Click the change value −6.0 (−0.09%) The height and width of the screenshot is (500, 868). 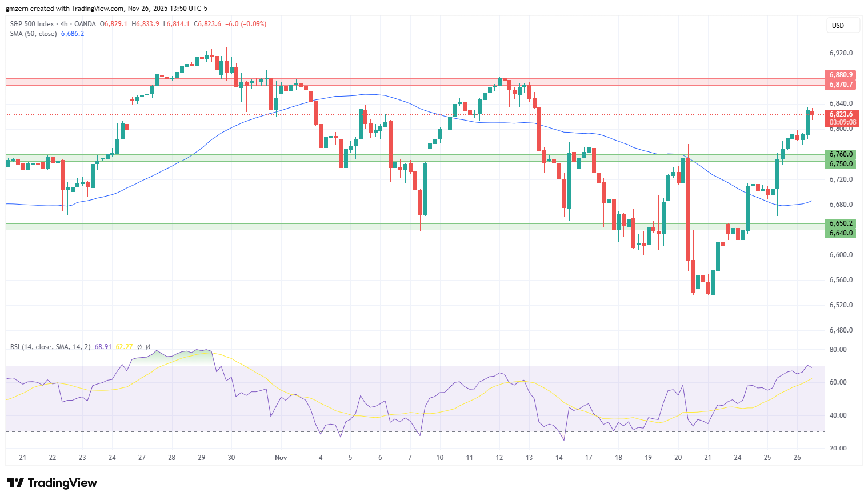pyautogui.click(x=246, y=24)
